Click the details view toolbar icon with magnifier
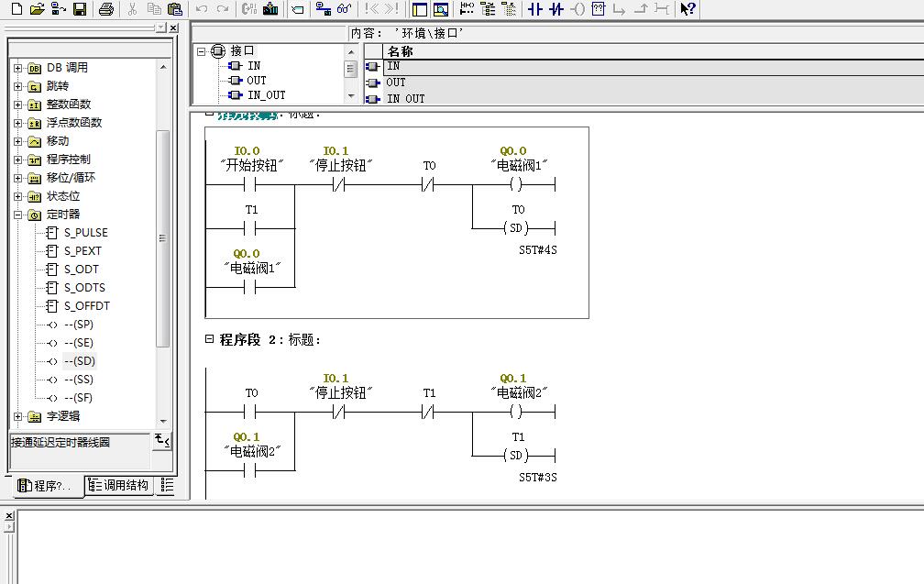 pos(440,9)
